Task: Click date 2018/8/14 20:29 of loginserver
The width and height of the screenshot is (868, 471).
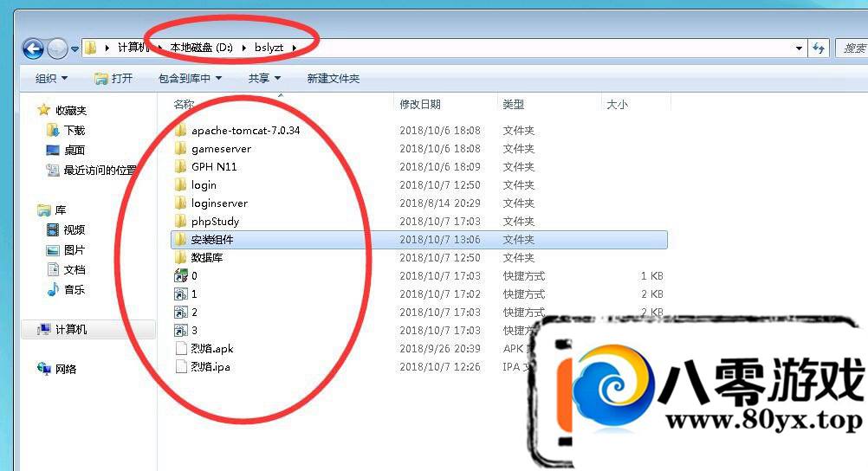Action: click(x=440, y=203)
